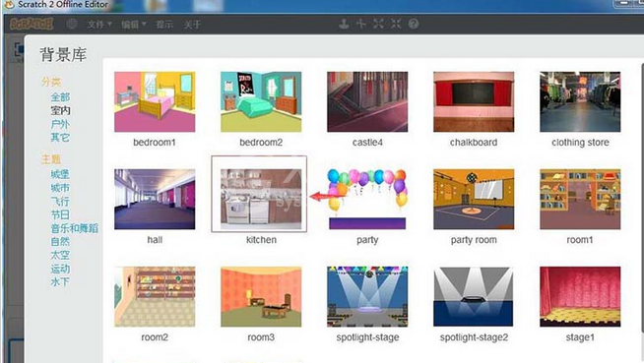Screen dimensions: 644x363
Task: Pick the clothing store backdrop
Action: (580, 101)
